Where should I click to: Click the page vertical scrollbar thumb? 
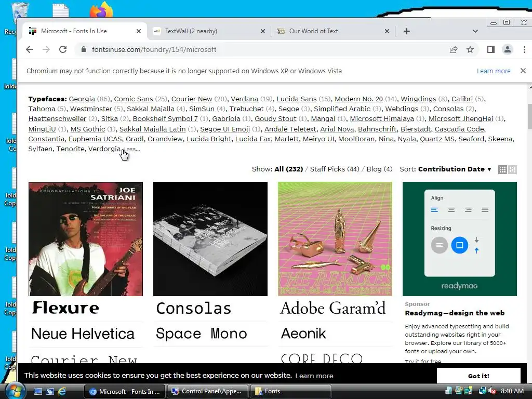529,116
